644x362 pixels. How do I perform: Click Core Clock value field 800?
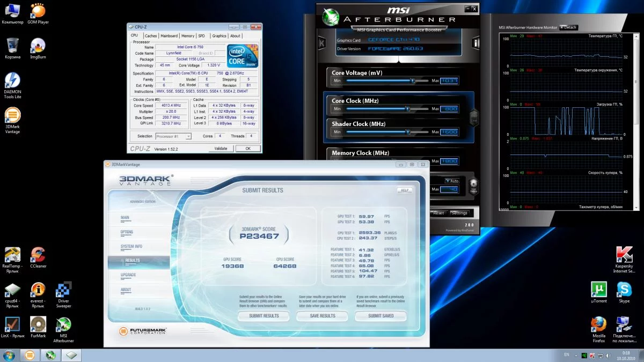click(449, 109)
